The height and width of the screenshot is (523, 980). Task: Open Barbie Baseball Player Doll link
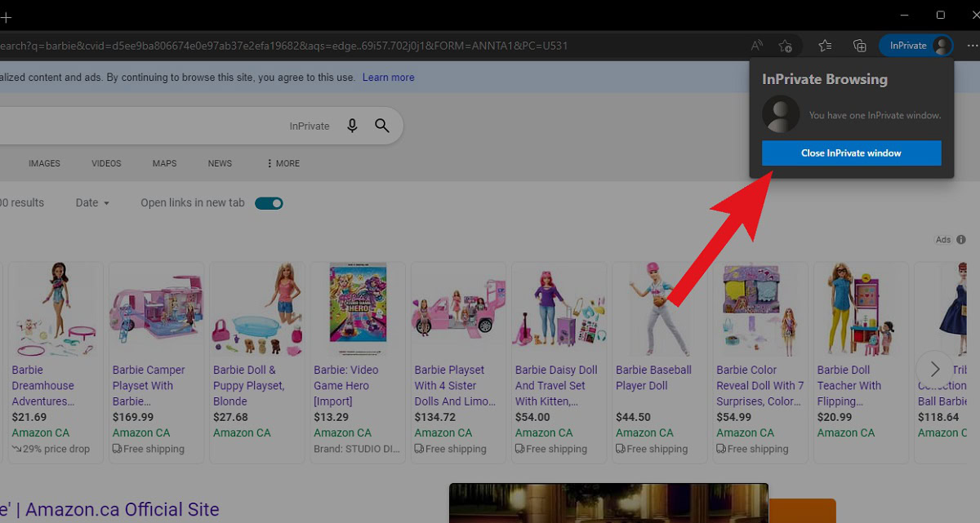(653, 378)
